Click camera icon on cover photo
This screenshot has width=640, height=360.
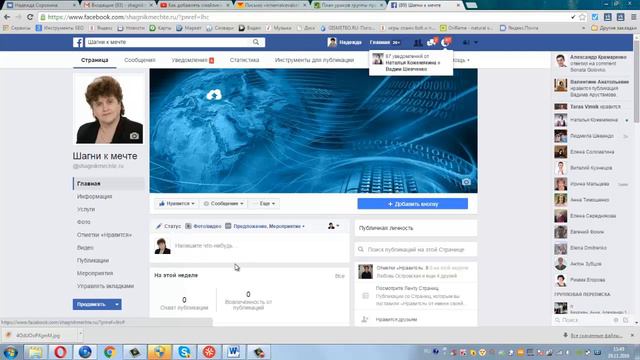466,182
